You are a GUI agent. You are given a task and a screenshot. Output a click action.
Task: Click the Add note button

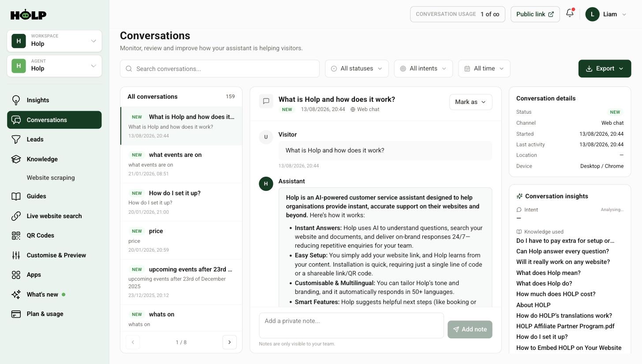point(470,330)
